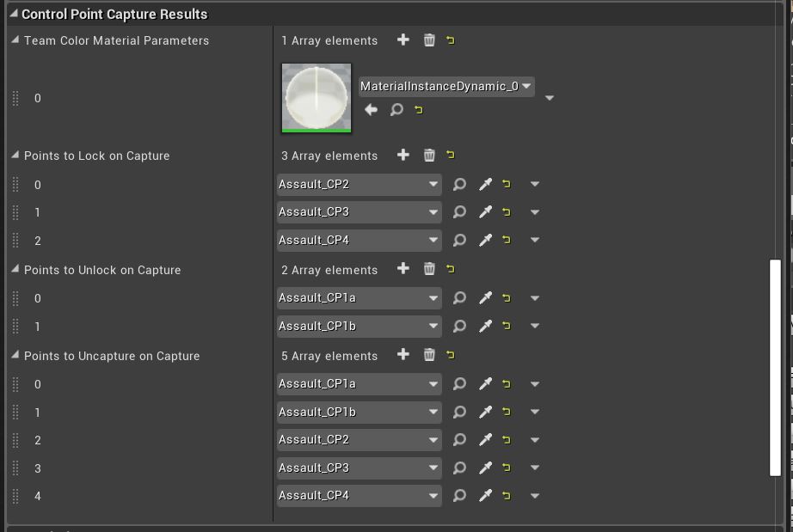This screenshot has width=793, height=532.
Task: Add element to Points to Uncapture on Capture
Action: click(x=403, y=355)
